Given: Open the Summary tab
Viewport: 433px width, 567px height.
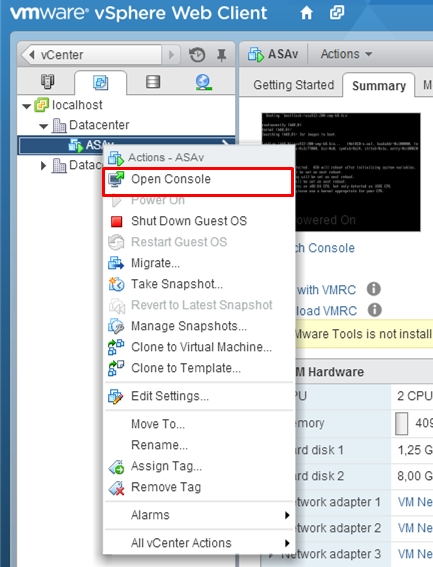Looking at the screenshot, I should (379, 86).
